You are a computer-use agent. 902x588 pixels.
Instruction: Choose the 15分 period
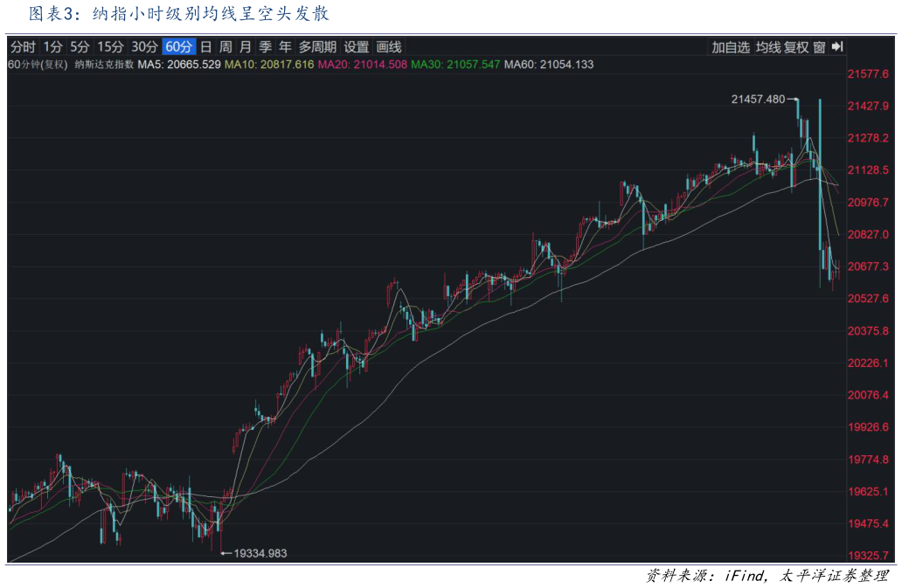pos(110,47)
